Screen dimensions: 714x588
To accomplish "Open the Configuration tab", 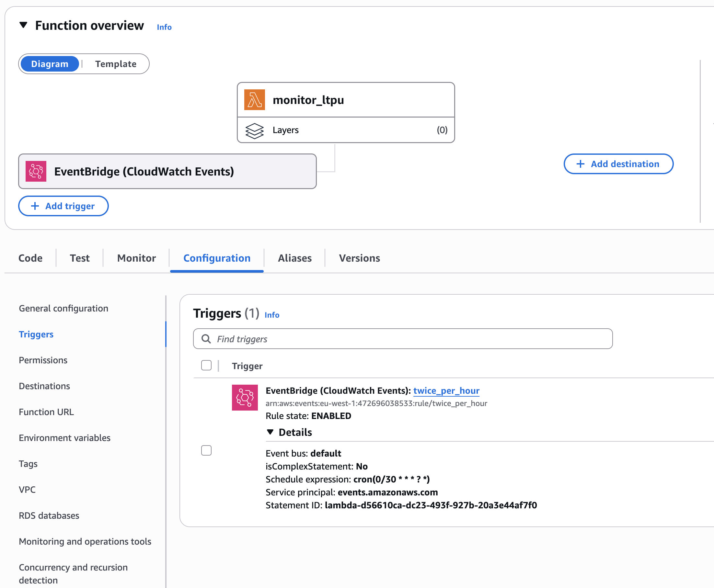I will tap(217, 258).
